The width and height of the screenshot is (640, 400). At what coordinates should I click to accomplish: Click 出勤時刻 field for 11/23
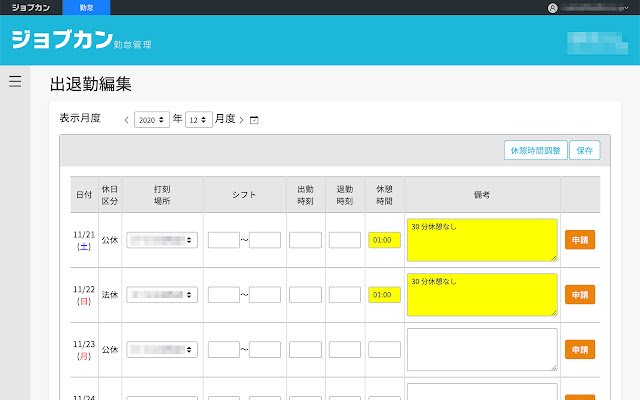click(305, 349)
